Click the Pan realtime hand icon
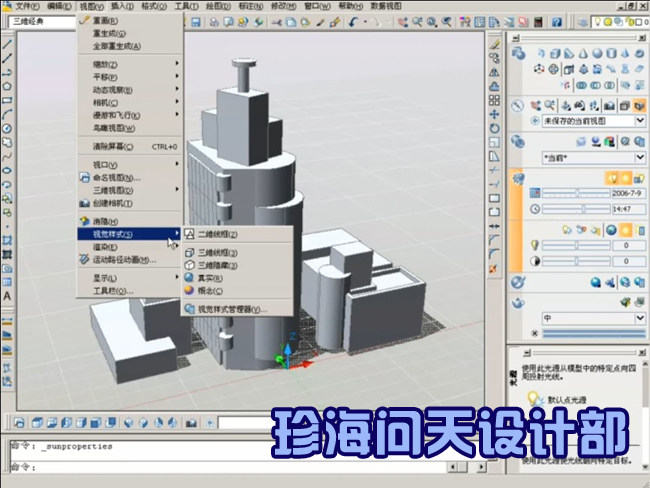 pos(403,22)
